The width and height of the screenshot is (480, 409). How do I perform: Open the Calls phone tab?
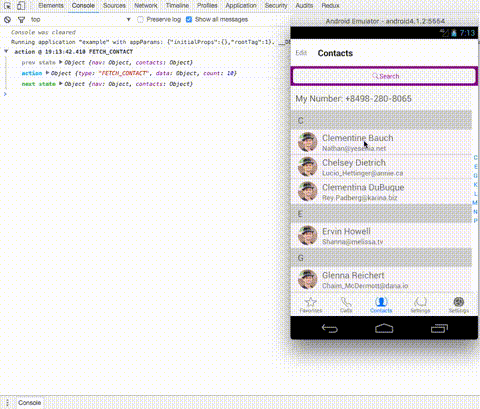coord(346,305)
